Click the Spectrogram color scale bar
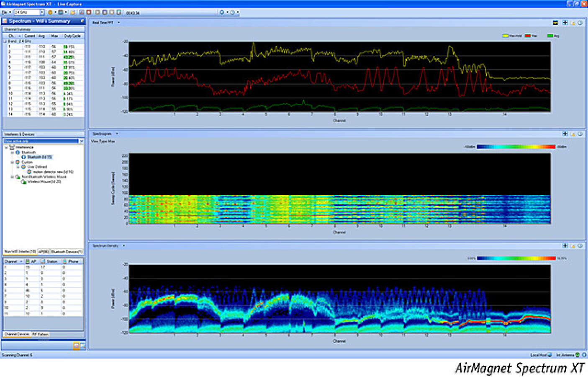 click(516, 147)
